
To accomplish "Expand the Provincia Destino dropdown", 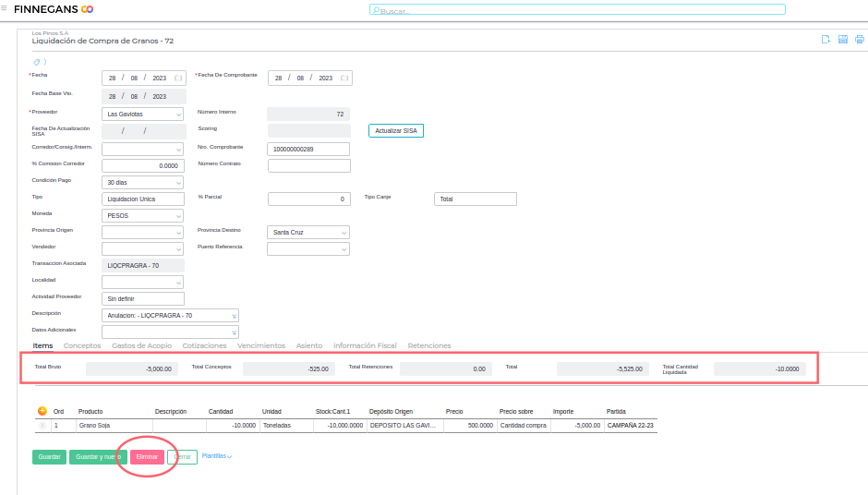I will point(344,233).
